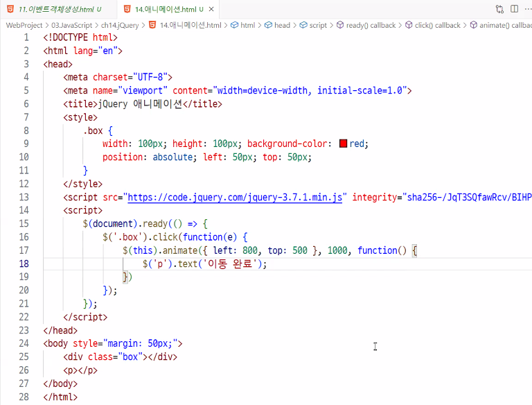Screen dimensions: 532x405
Task: Click the 'jQuery 애니메이션' title text
Action: pyautogui.click(x=140, y=104)
